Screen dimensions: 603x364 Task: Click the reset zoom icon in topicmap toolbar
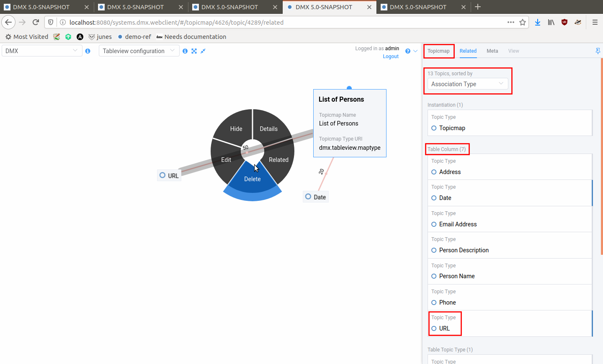point(203,51)
